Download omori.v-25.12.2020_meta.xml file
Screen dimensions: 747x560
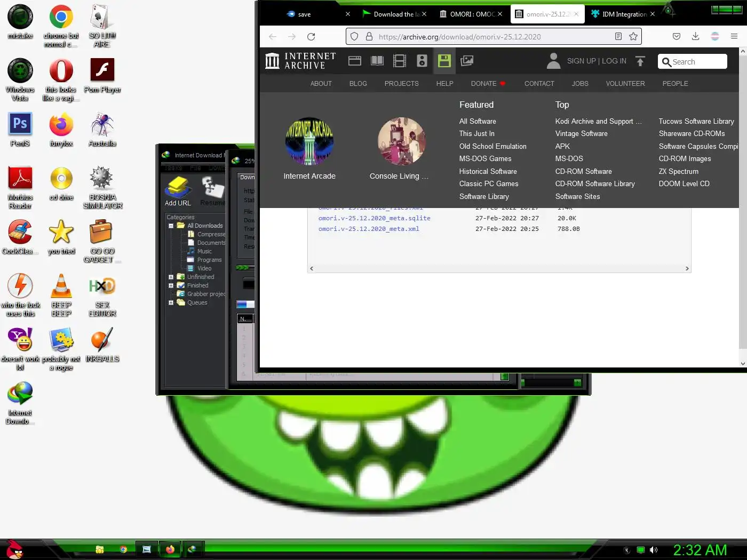point(369,229)
